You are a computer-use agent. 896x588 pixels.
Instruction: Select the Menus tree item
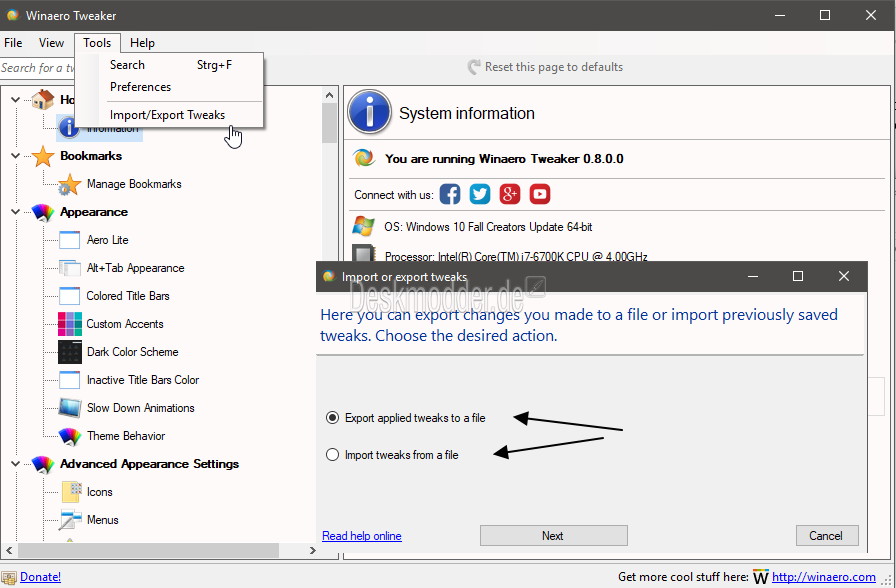[103, 520]
